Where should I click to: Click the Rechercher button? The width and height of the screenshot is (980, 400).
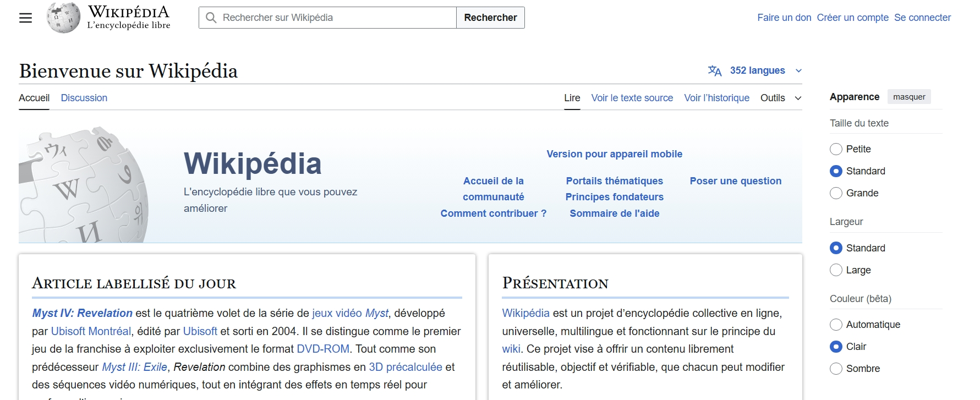point(490,18)
